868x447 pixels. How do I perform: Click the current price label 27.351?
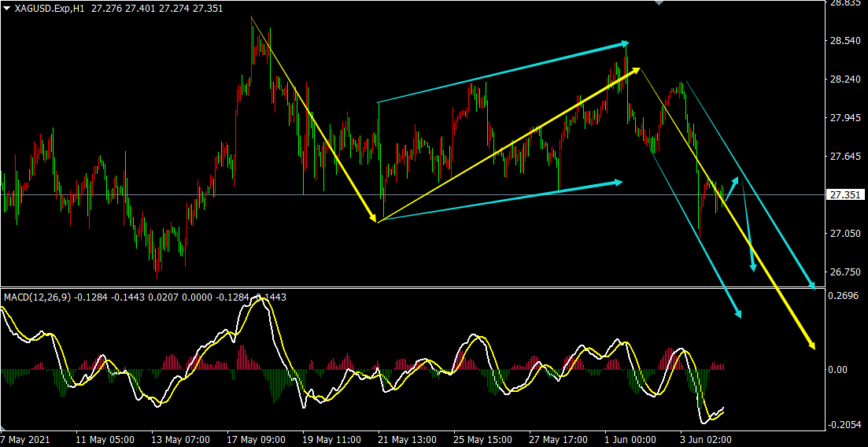coord(843,194)
